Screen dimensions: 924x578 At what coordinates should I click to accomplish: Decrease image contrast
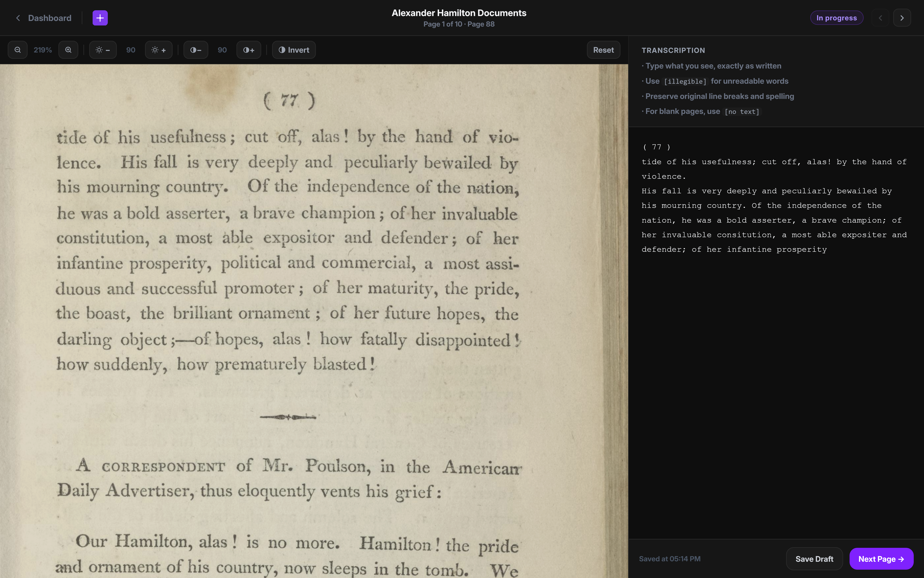(x=196, y=50)
